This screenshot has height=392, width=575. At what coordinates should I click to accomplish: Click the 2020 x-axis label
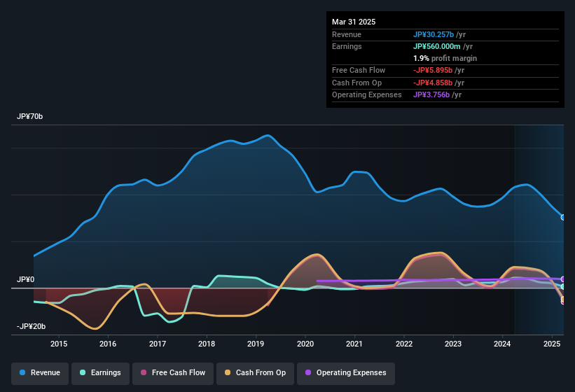[305, 344]
